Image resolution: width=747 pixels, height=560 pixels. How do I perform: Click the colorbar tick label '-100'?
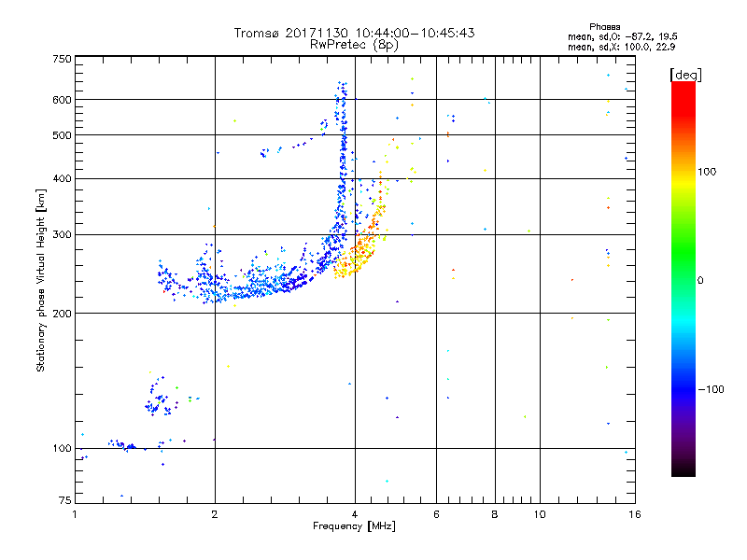711,389
